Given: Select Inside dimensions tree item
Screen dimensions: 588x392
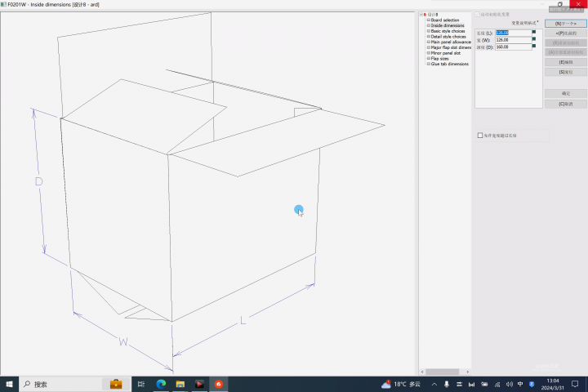Looking at the screenshot, I should click(448, 25).
